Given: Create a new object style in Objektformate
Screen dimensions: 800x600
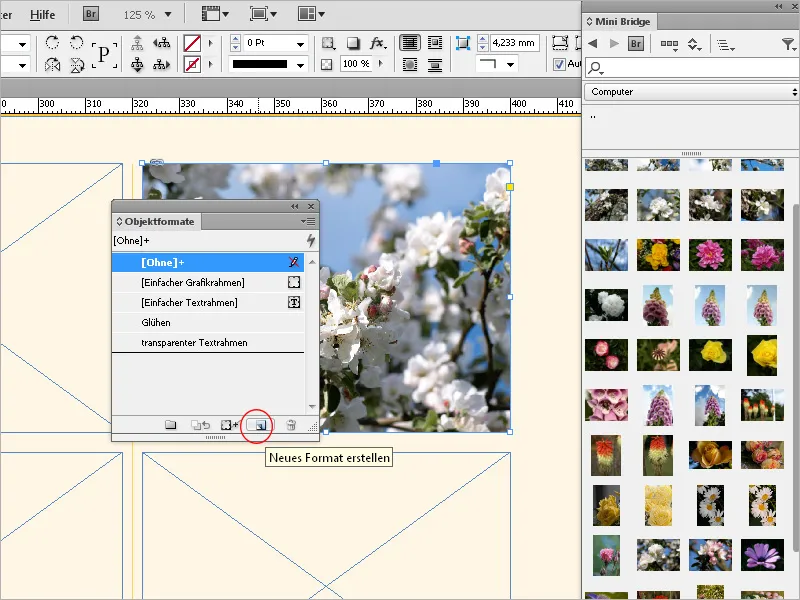Looking at the screenshot, I should click(260, 424).
